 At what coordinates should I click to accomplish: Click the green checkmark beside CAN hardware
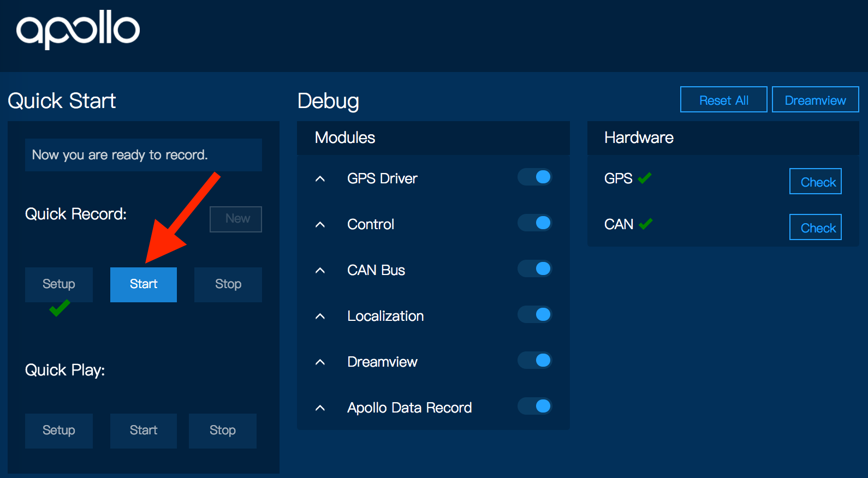pos(645,224)
